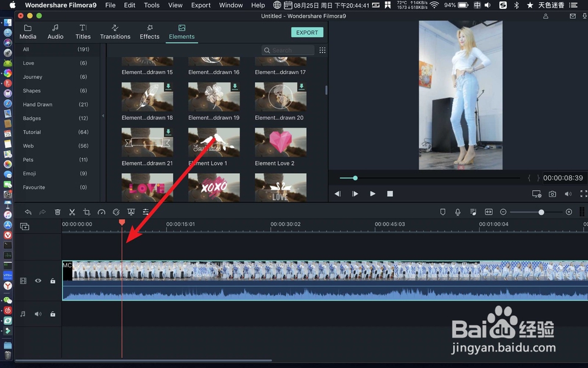
Task: Click the Green Screen icon
Action: point(131,212)
